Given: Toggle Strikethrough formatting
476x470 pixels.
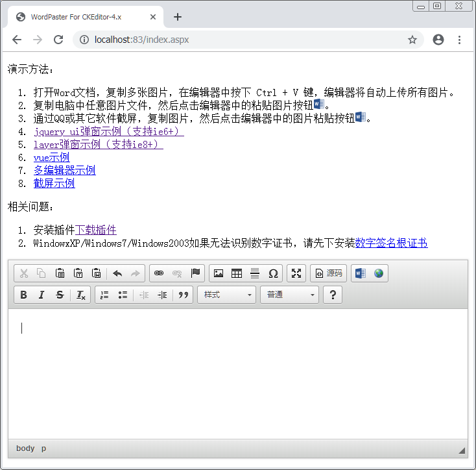Looking at the screenshot, I should click(x=60, y=295).
